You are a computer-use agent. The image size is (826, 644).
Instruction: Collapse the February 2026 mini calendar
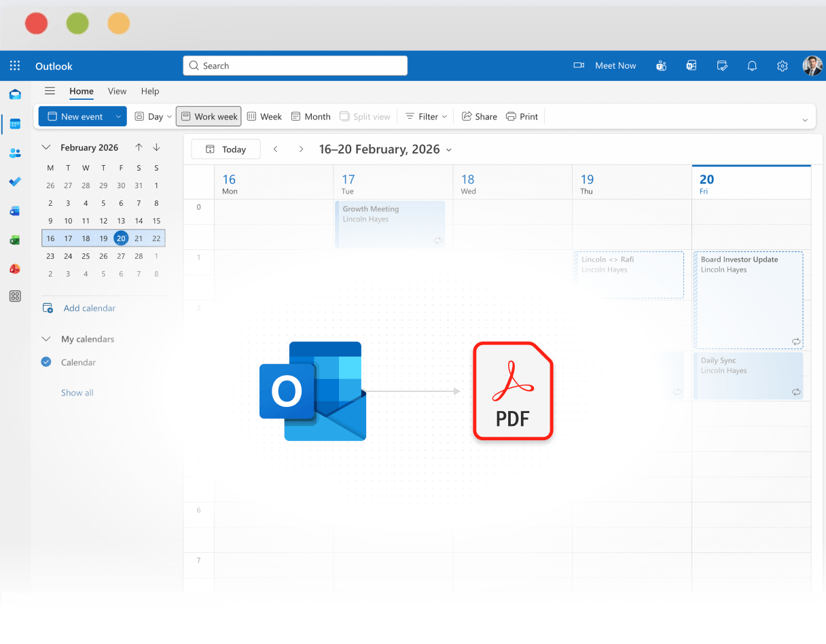[46, 147]
